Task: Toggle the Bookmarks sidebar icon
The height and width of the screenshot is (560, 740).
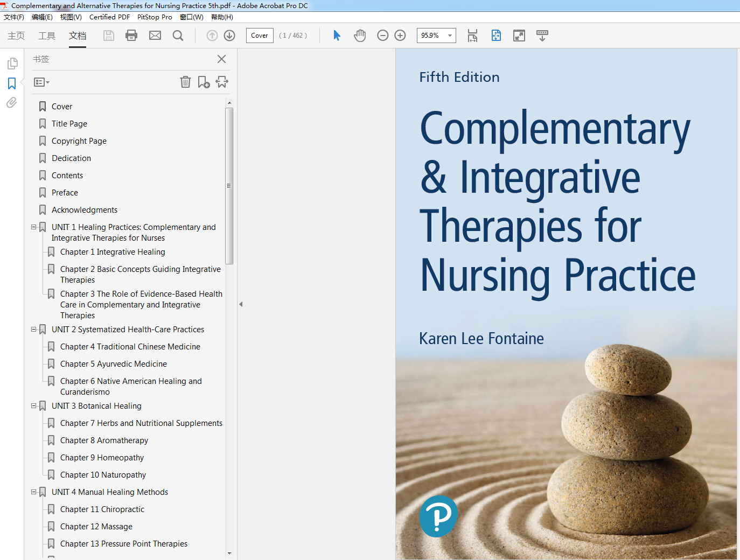Action: click(x=12, y=83)
